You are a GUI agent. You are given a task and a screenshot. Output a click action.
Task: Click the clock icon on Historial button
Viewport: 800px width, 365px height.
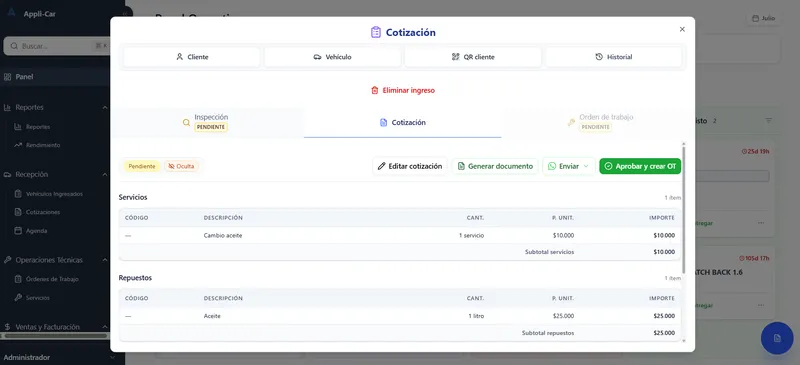coord(599,57)
